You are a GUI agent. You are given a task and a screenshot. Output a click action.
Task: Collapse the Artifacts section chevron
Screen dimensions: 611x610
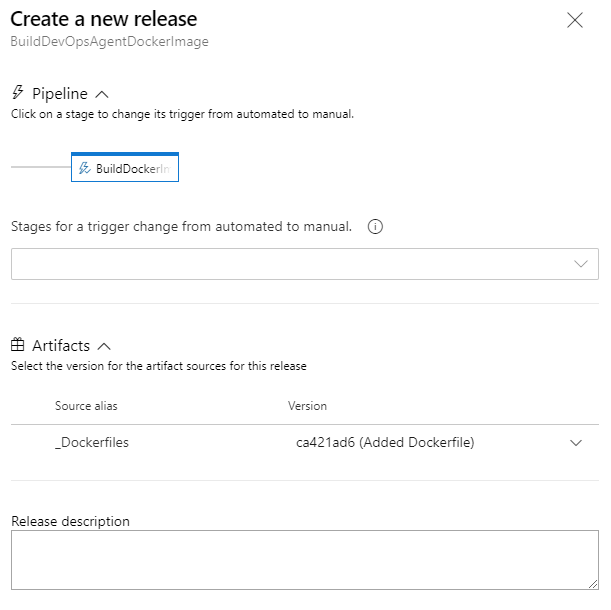tap(105, 346)
